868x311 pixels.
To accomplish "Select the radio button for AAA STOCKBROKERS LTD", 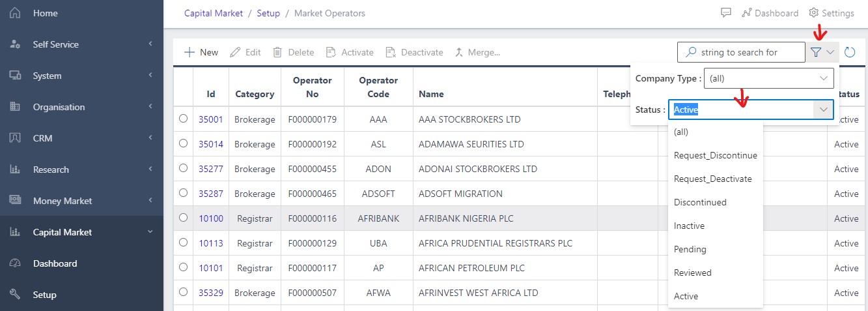I will [183, 119].
